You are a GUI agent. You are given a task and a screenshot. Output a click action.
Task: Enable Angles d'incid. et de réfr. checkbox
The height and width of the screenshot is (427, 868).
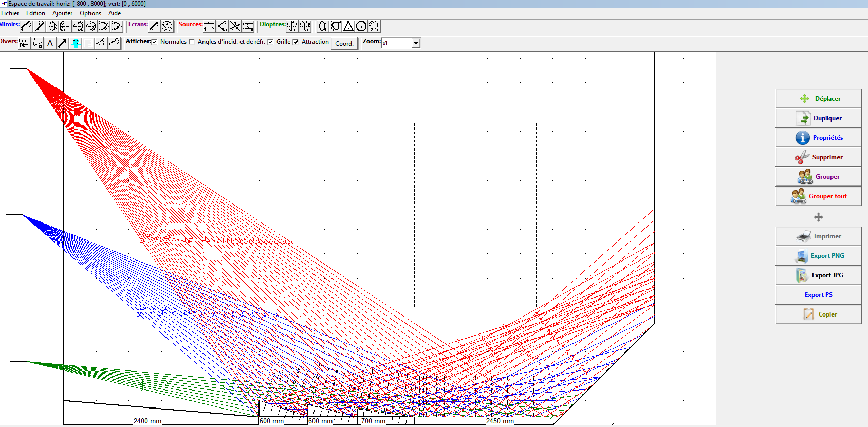coord(192,42)
